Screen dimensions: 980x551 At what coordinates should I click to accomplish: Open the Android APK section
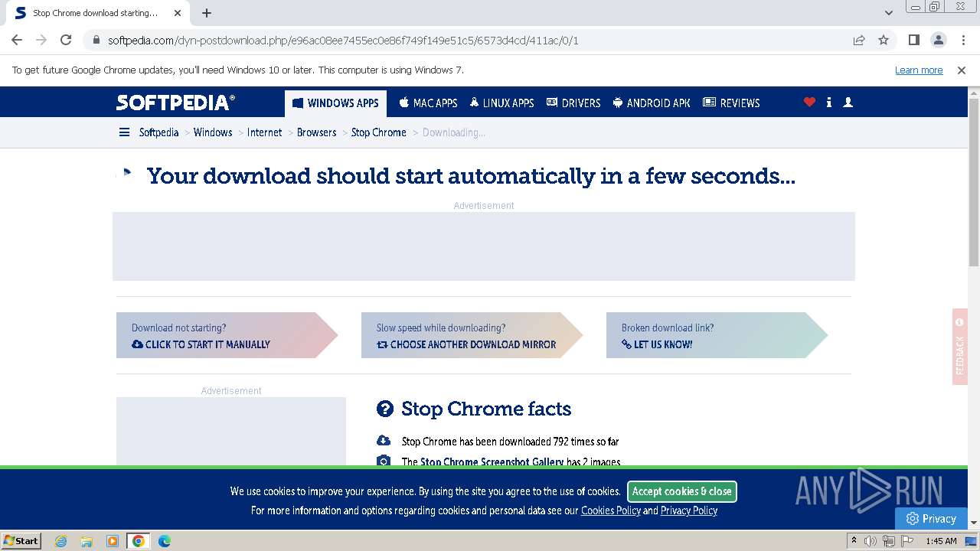tap(652, 103)
